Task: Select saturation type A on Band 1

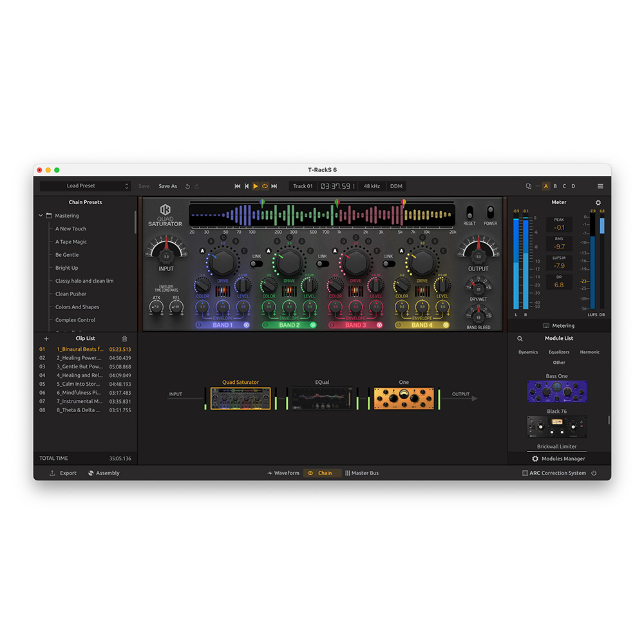Action: click(202, 251)
